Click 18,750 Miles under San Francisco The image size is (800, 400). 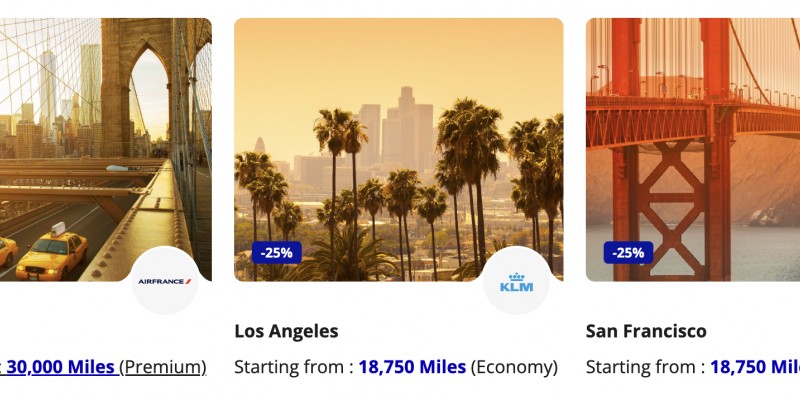[x=755, y=367]
